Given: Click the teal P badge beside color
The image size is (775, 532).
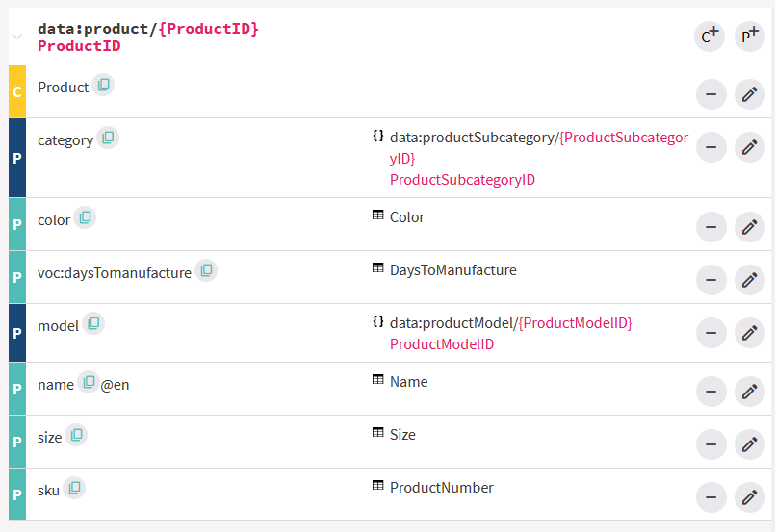Looking at the screenshot, I should pyautogui.click(x=17, y=224).
